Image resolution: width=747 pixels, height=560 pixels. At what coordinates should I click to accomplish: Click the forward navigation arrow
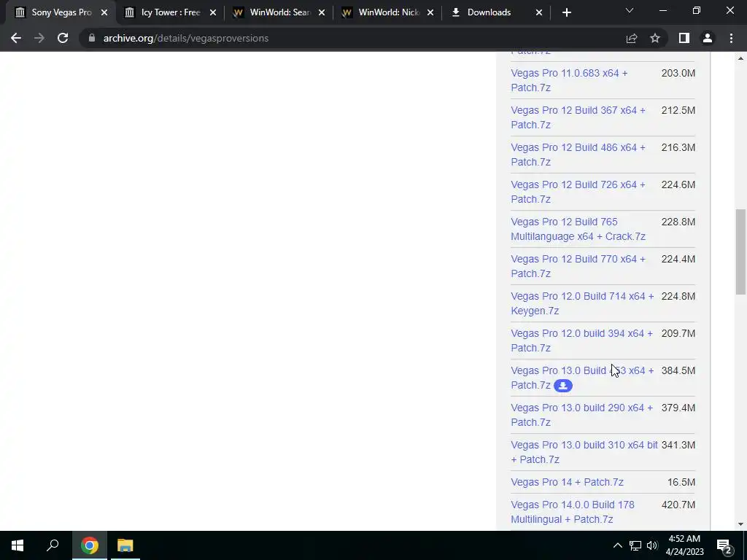pos(39,38)
